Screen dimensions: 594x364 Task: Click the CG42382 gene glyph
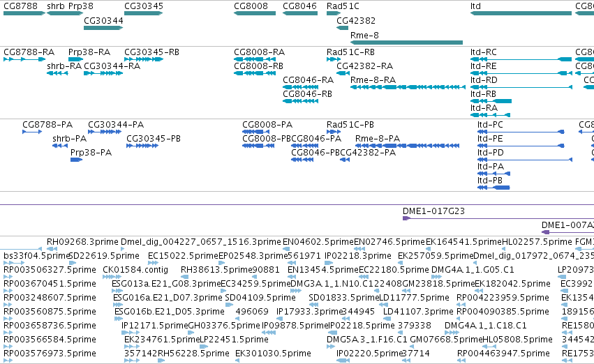[x=342, y=28]
